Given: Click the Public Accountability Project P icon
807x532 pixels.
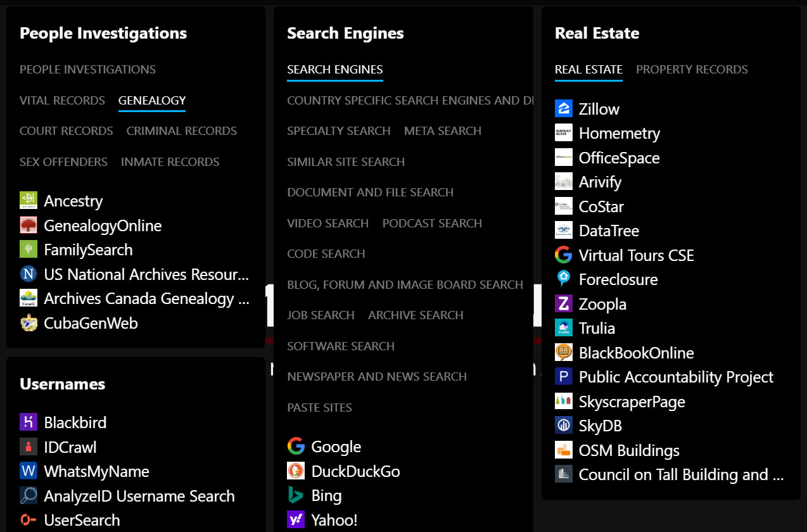Looking at the screenshot, I should coord(564,377).
